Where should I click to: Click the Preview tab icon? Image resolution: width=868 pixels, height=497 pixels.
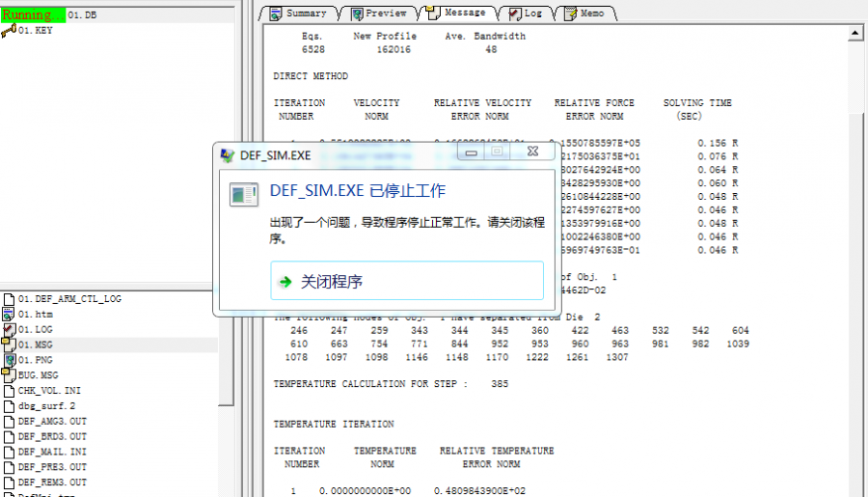click(357, 14)
